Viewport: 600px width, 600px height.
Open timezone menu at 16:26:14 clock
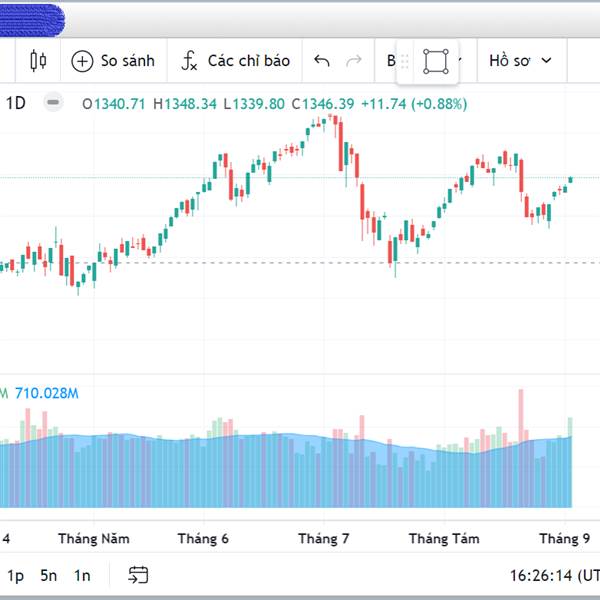coord(555,576)
